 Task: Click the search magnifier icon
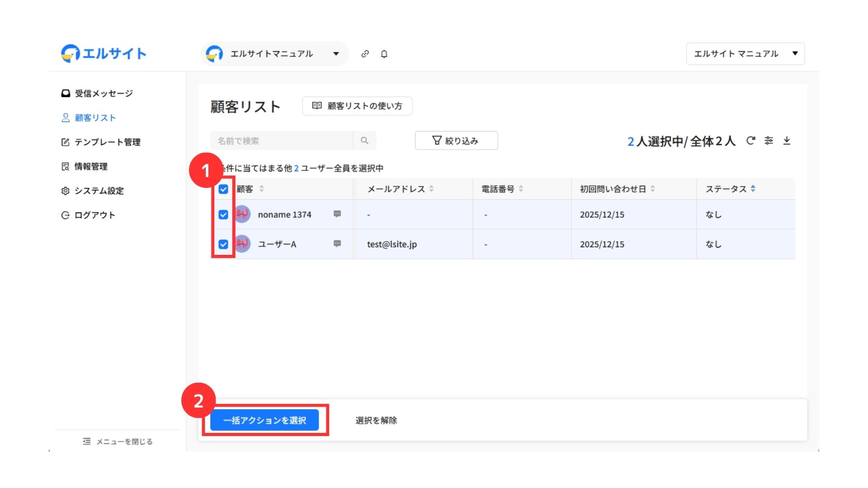[x=364, y=141]
